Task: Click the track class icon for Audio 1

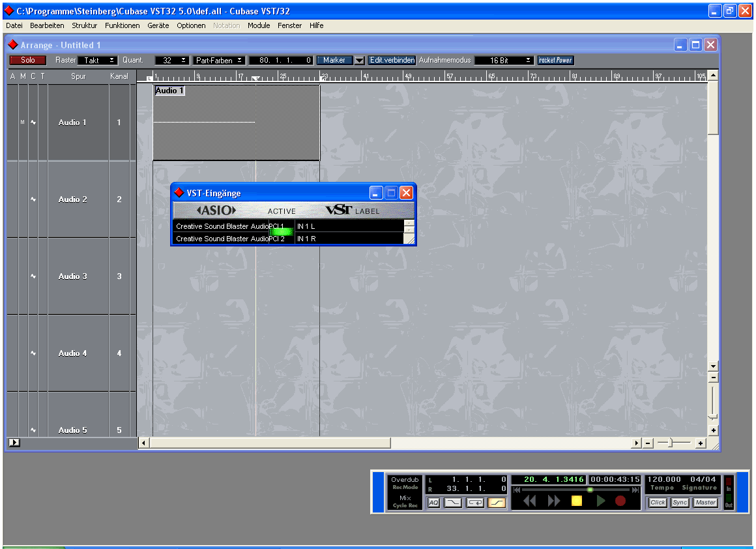Action: [x=33, y=123]
